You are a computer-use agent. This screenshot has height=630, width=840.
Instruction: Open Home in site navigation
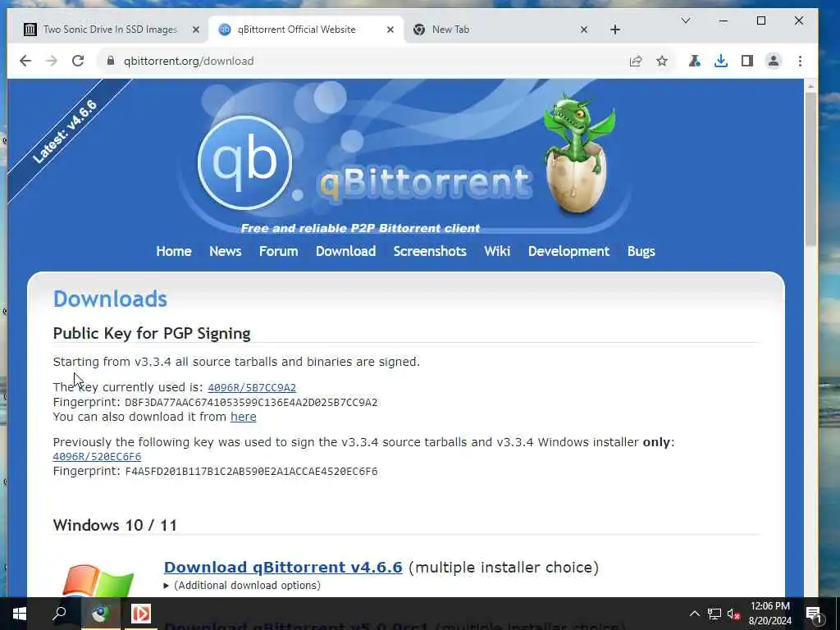(x=174, y=251)
